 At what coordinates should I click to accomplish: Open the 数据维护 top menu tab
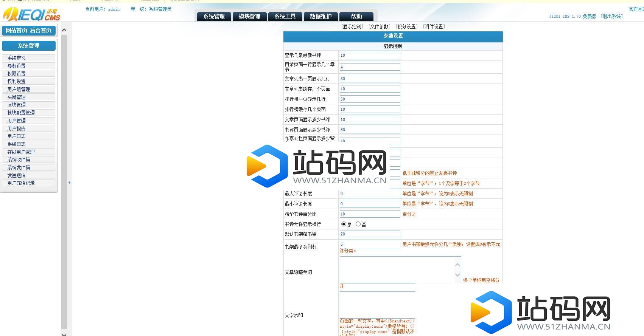point(321,16)
